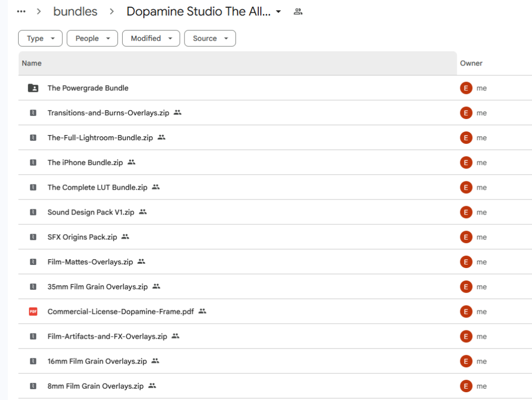Click shared icon next to 16mm Film Grain Overlays.zip
Viewport: 532px width, 400px height.
tap(155, 361)
